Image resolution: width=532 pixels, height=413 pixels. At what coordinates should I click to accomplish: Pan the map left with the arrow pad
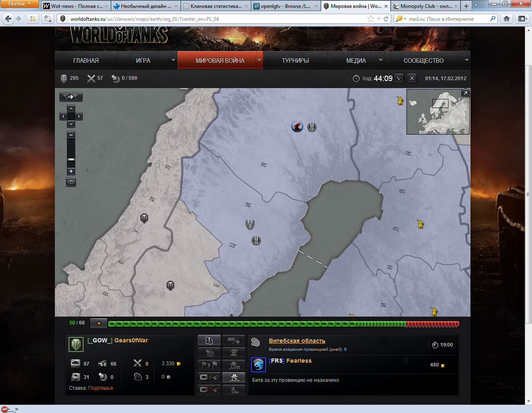tap(63, 116)
